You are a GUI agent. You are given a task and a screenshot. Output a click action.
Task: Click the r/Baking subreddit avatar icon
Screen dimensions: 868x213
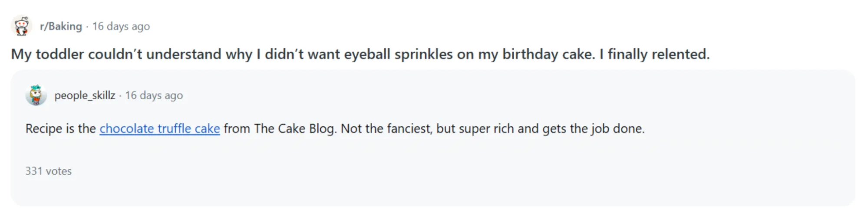coord(21,26)
